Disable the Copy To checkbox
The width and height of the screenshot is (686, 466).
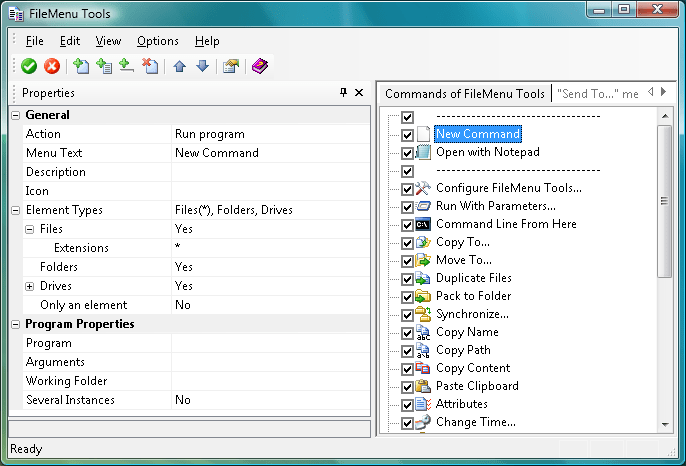tap(407, 243)
